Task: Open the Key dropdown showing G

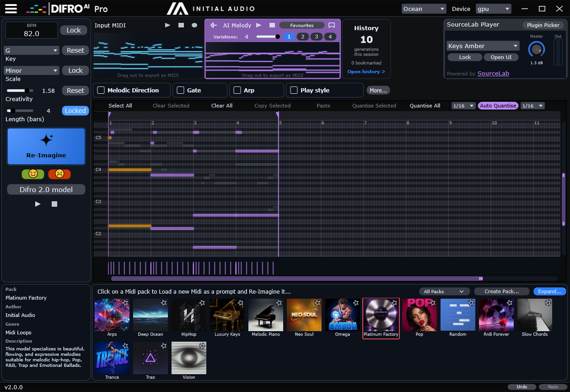Action: [32, 50]
